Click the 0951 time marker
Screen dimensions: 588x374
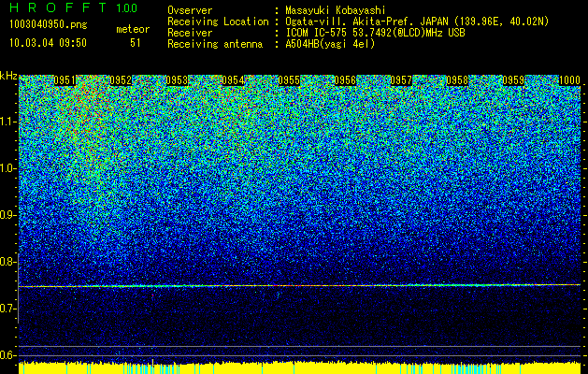65,80
